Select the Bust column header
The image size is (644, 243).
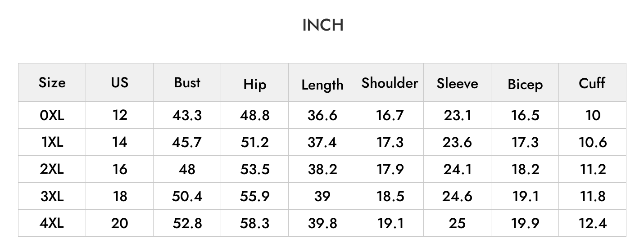[187, 83]
